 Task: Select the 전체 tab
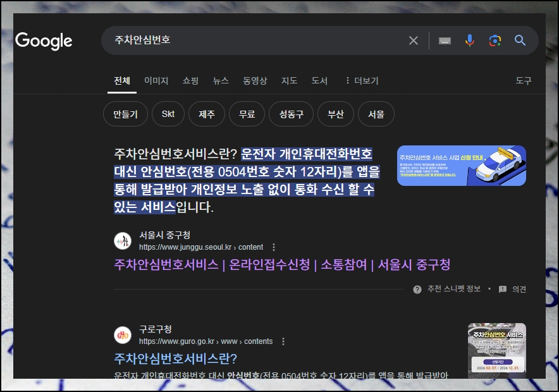(x=122, y=80)
